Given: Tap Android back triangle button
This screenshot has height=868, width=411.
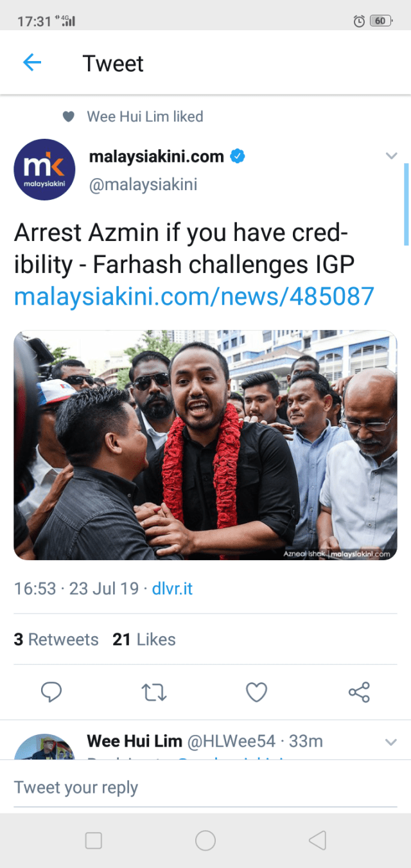Looking at the screenshot, I should pos(317,840).
